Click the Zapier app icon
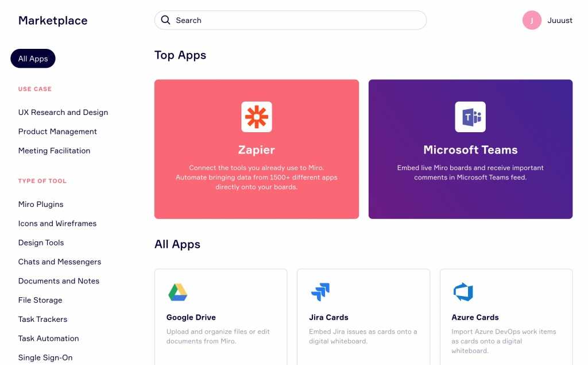Viewport: 588px width, 365px height. tap(257, 117)
